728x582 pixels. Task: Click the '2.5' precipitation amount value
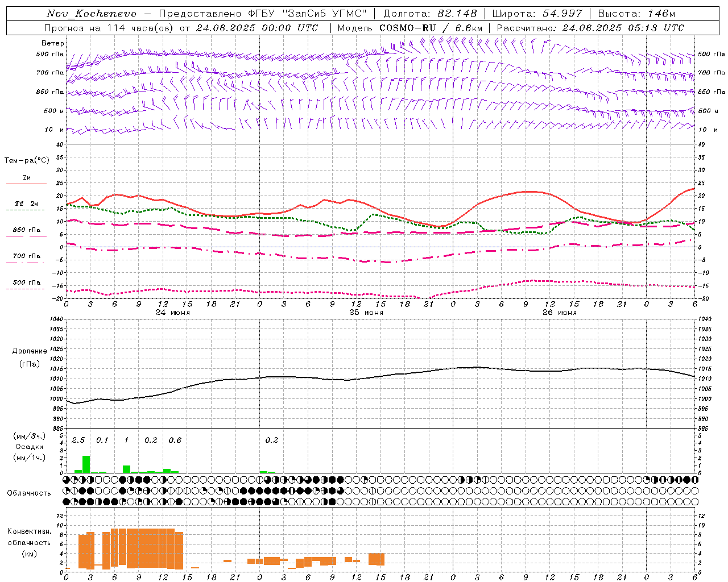click(x=78, y=440)
